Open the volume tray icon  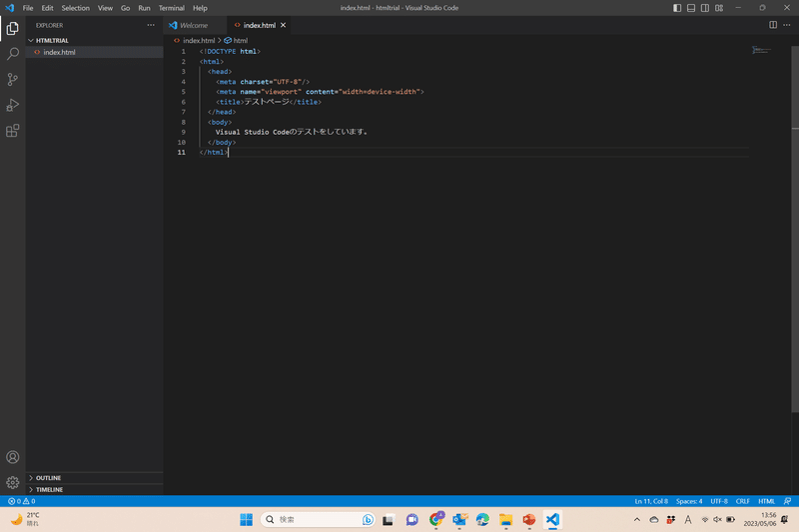pyautogui.click(x=717, y=519)
